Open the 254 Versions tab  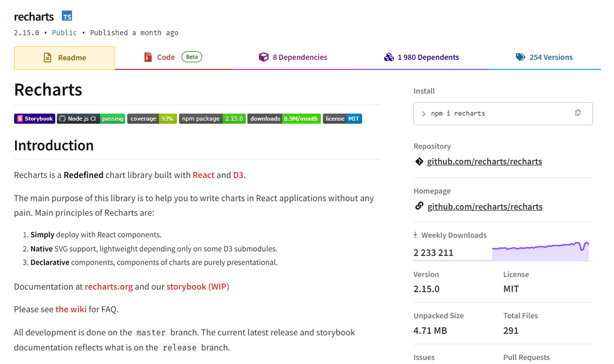click(544, 57)
